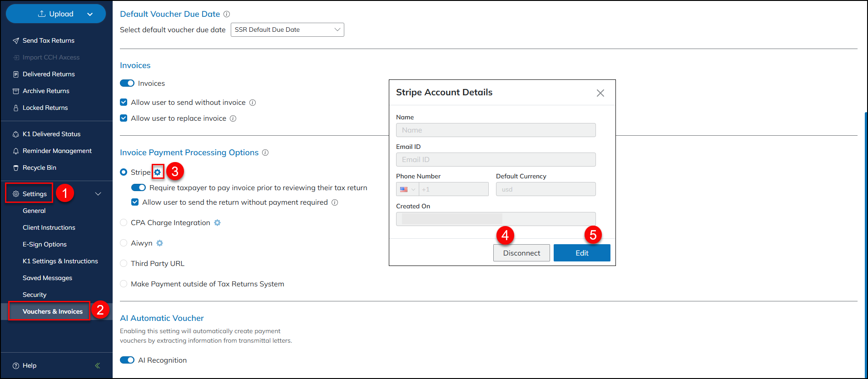868x379 pixels.
Task: Close the Stripe Account Details dialog
Action: coord(600,93)
